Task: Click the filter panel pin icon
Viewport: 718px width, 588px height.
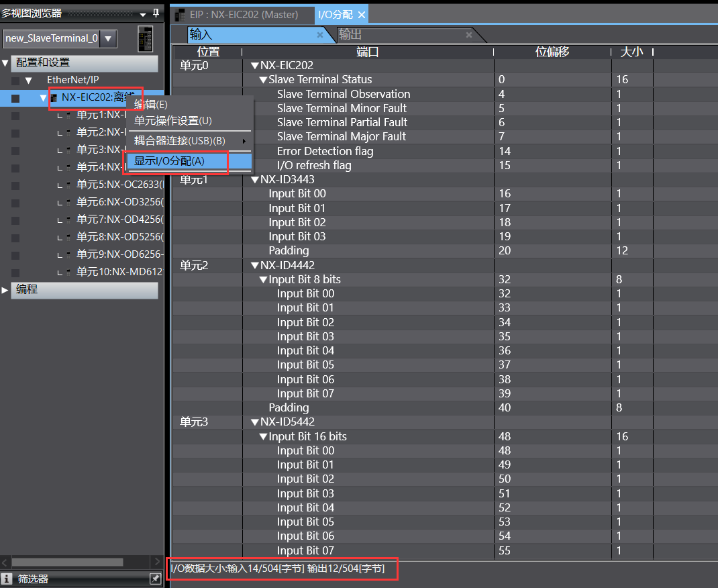Action: (x=155, y=579)
